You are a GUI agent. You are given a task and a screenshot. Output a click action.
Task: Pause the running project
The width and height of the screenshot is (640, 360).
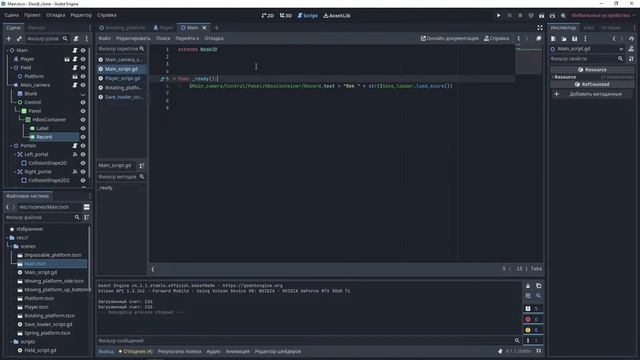tap(509, 16)
